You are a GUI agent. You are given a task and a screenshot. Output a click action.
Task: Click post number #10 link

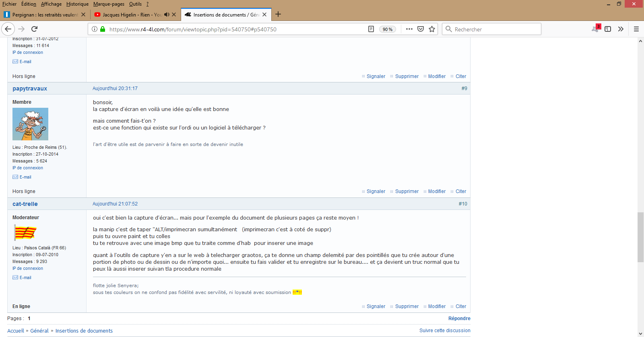(x=463, y=204)
